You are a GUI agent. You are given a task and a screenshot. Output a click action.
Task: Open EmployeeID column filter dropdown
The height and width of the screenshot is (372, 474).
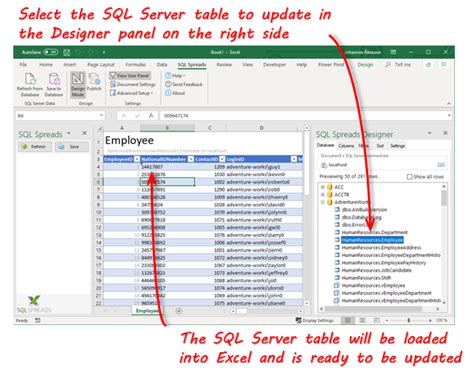pyautogui.click(x=137, y=159)
